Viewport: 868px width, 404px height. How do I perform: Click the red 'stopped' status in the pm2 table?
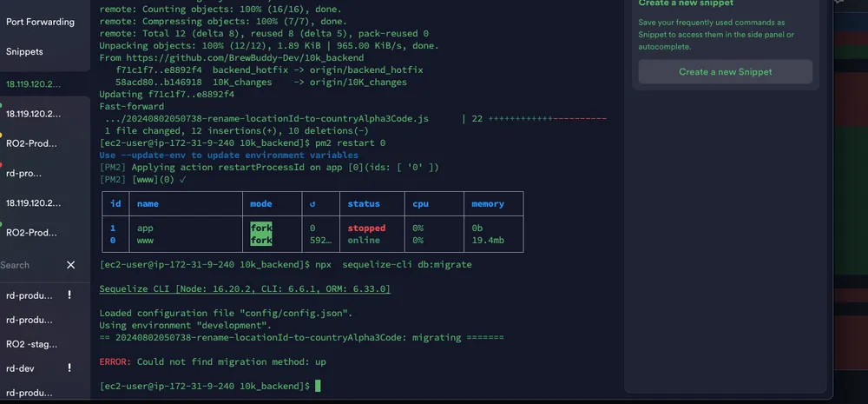(x=366, y=228)
